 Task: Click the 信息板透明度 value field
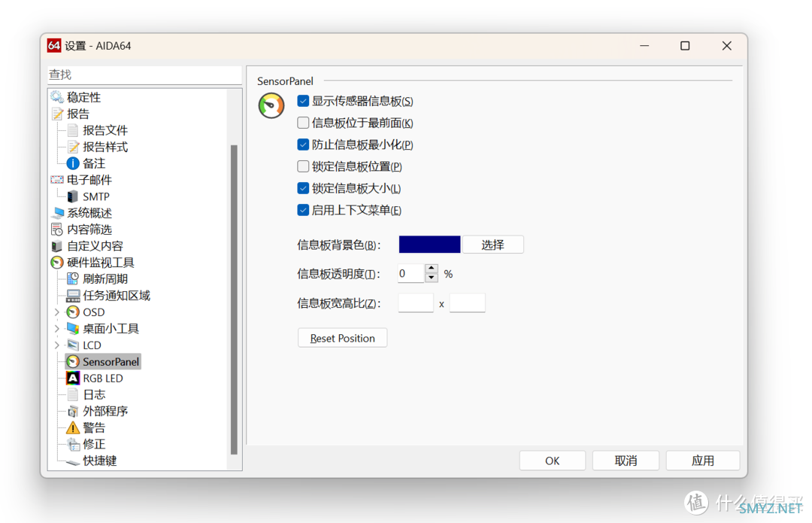[411, 274]
